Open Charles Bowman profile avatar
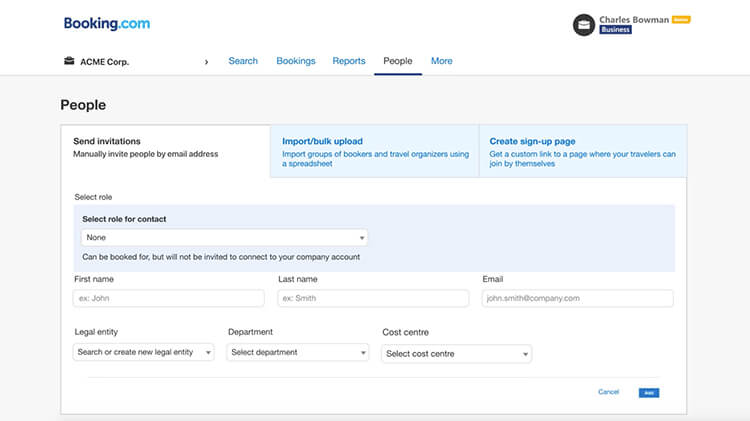 click(x=584, y=25)
